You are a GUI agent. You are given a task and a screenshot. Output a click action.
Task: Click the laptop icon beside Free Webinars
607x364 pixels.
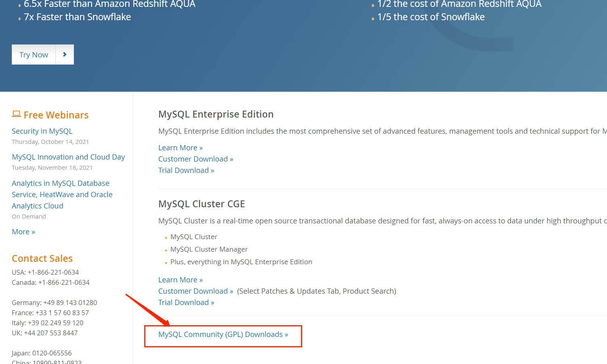tap(16, 114)
